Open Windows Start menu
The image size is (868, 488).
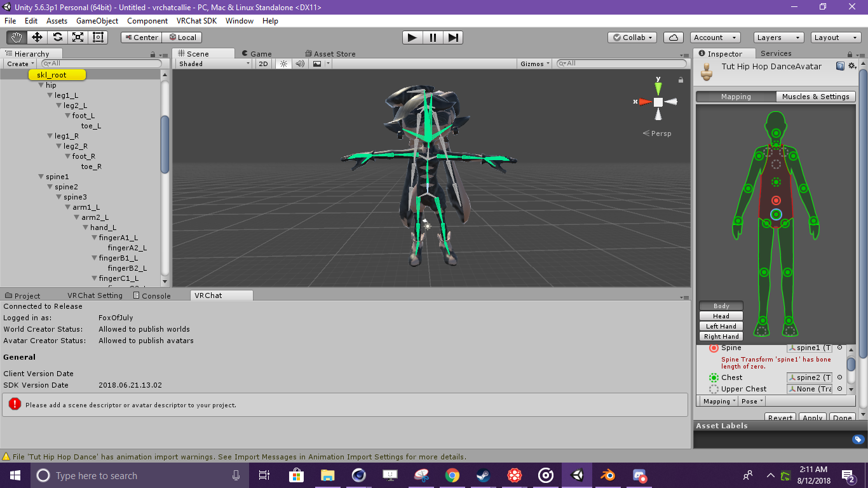(15, 475)
